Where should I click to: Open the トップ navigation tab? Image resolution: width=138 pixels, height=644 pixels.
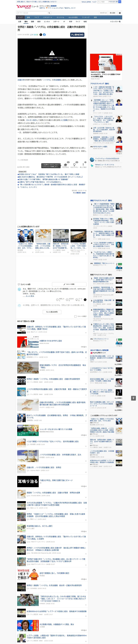pos(20,17)
